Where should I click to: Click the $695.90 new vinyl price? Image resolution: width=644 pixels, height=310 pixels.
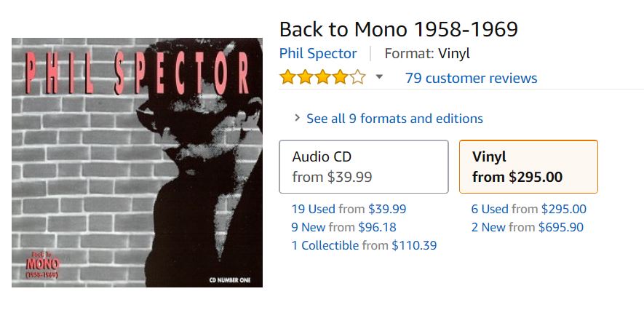click(560, 227)
